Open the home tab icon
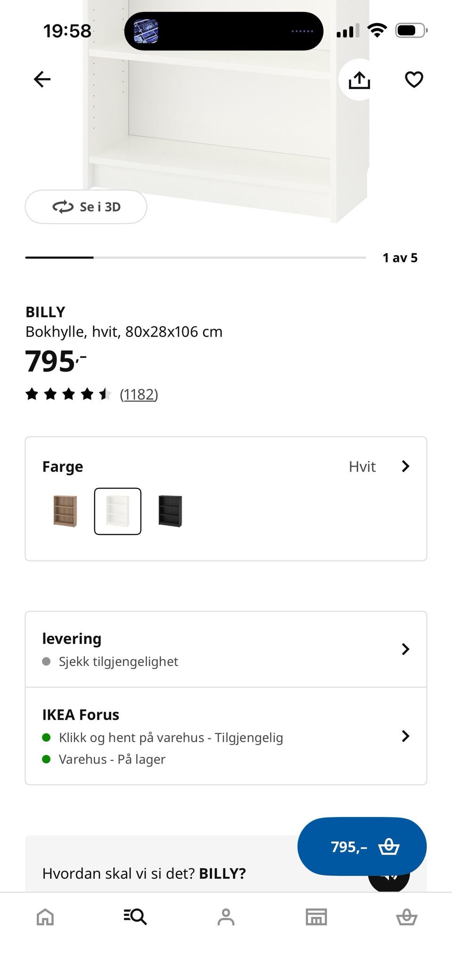The width and height of the screenshot is (452, 980). pyautogui.click(x=45, y=916)
